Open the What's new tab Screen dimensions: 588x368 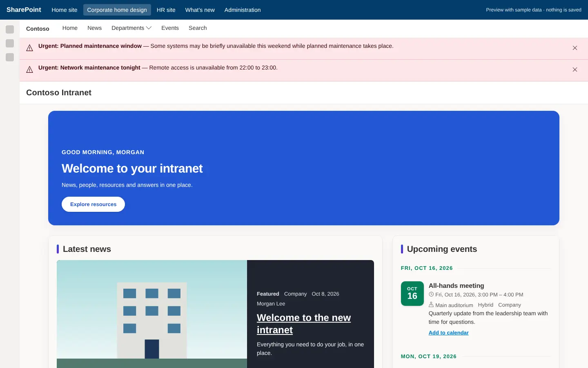point(200,10)
